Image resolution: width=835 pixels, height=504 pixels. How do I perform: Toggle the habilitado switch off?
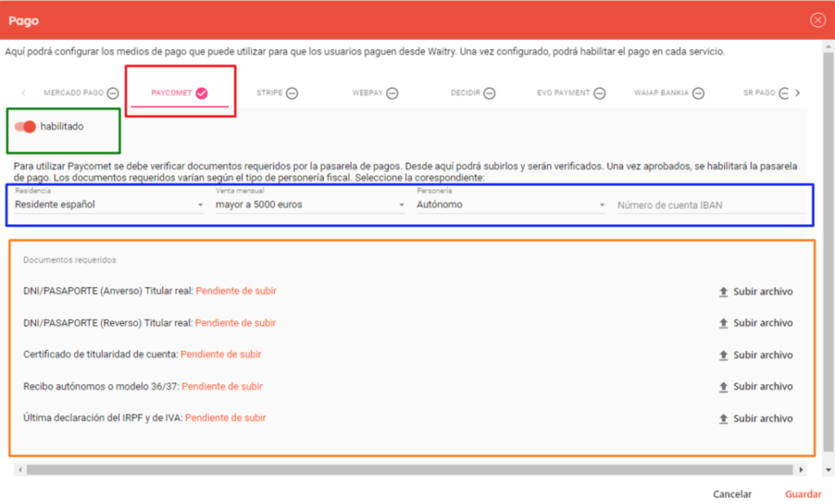pyautogui.click(x=25, y=126)
